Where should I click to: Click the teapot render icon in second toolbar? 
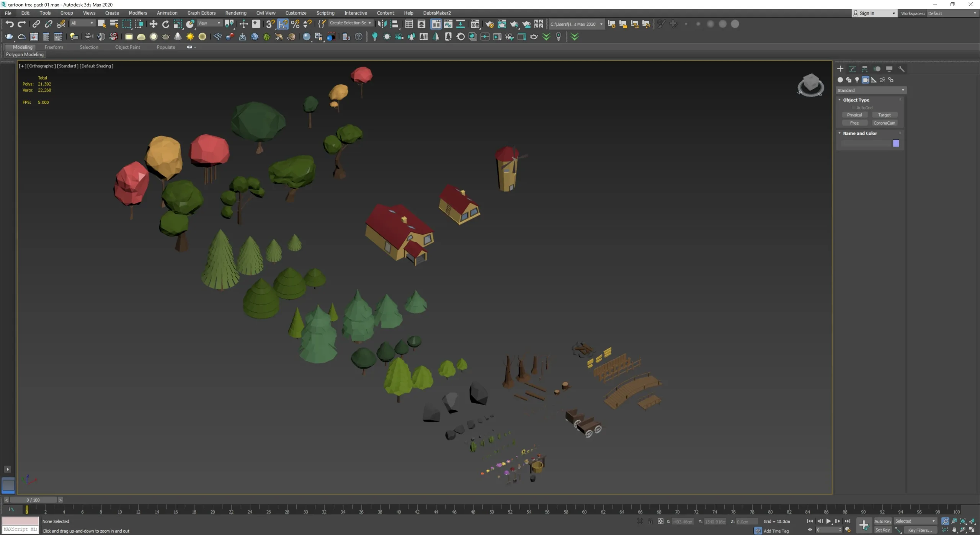coord(9,37)
